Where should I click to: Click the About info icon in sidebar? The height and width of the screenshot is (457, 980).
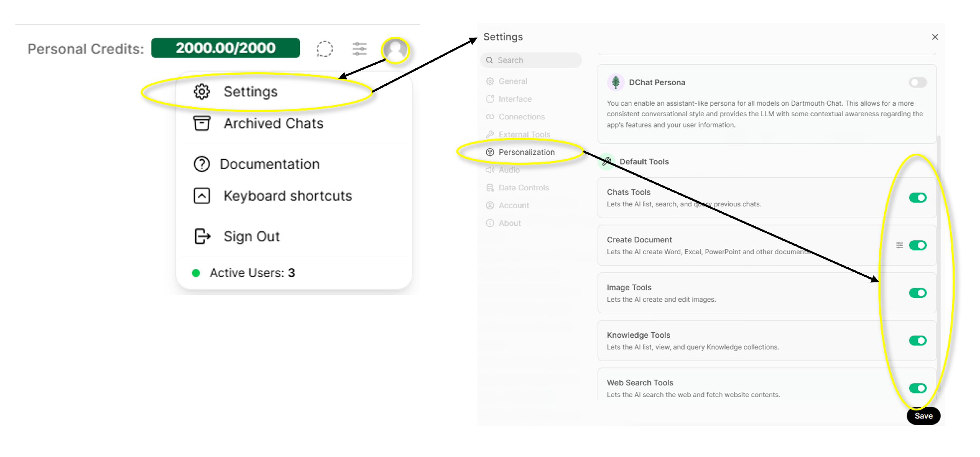490,223
